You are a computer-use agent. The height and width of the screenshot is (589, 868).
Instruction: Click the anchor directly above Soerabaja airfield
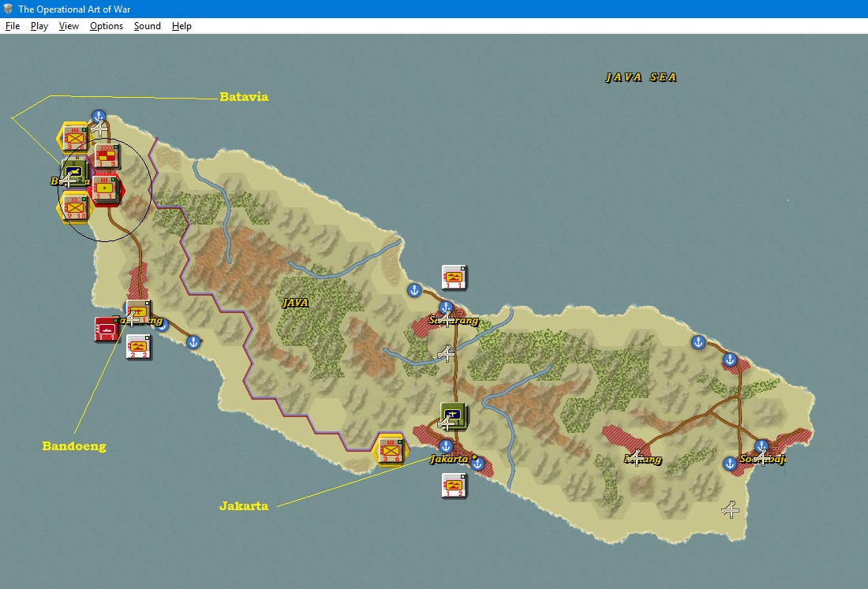[761, 445]
